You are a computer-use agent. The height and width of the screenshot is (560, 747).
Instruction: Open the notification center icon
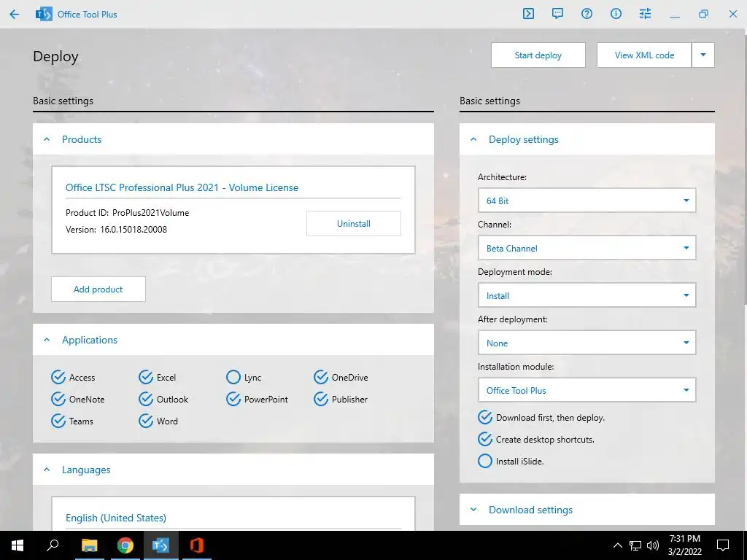click(x=723, y=545)
